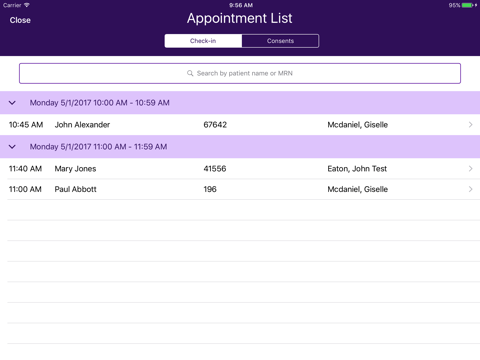Collapse the 11:00 AM - 11:59 AM section

tap(12, 147)
